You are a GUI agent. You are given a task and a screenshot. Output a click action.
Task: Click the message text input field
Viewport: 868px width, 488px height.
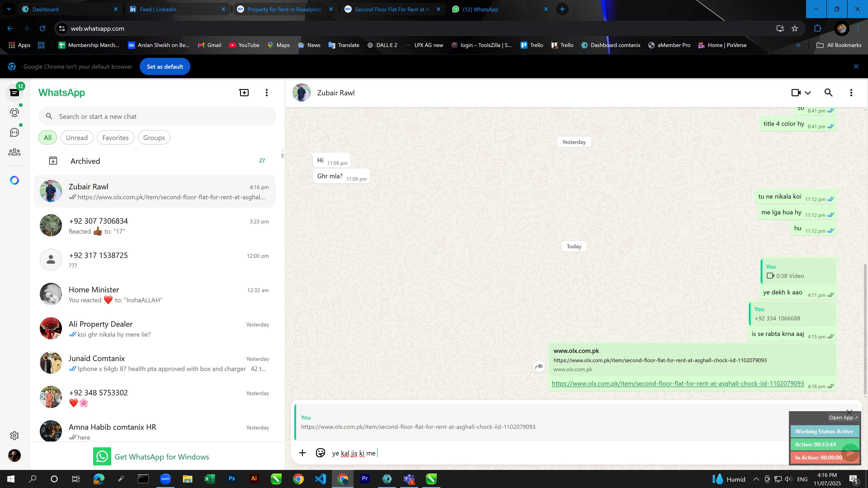pos(556,453)
